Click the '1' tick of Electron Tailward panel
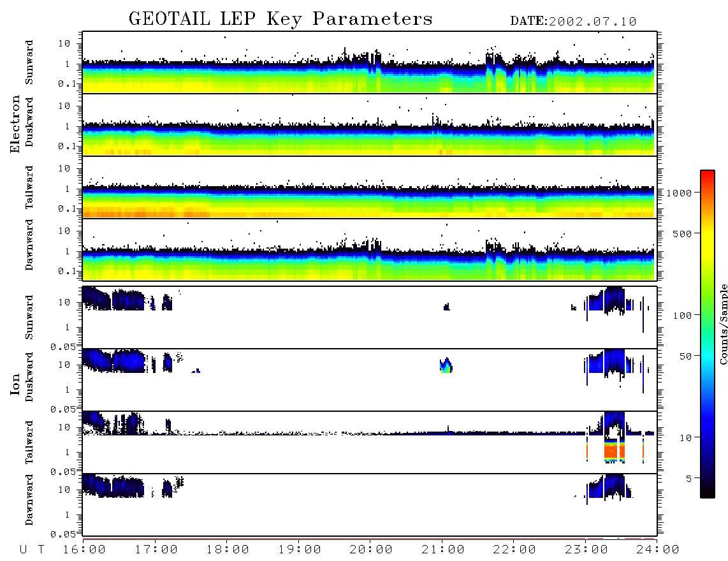728x561 pixels. (68, 189)
